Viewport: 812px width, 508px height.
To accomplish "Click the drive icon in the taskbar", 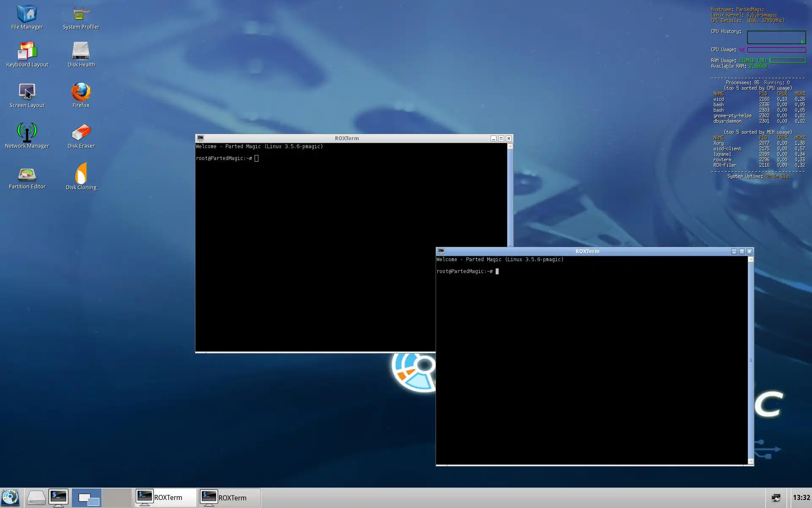I will [x=36, y=497].
